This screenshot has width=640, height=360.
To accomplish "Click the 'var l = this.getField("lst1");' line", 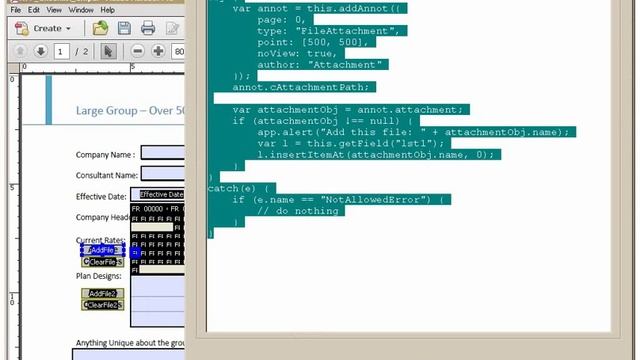I will tap(351, 143).
